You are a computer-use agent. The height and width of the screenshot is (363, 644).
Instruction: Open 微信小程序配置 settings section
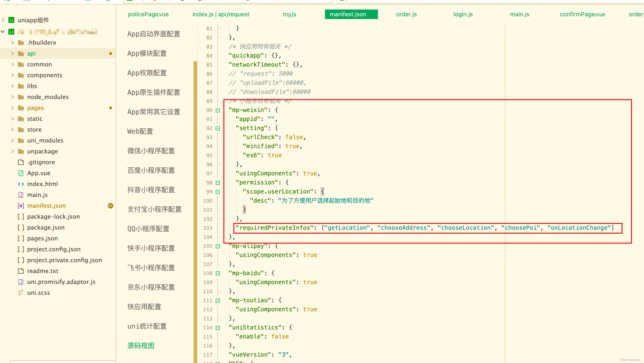coord(151,151)
